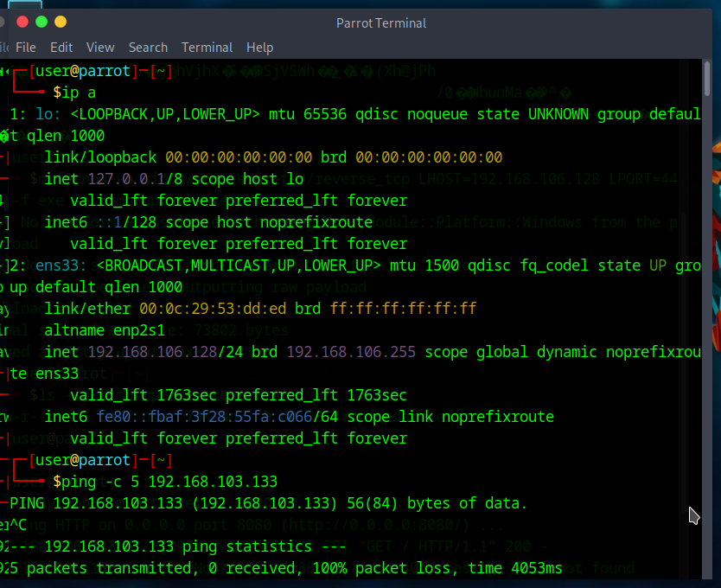
Task: Click the '$ip a' command text
Action: pos(74,93)
